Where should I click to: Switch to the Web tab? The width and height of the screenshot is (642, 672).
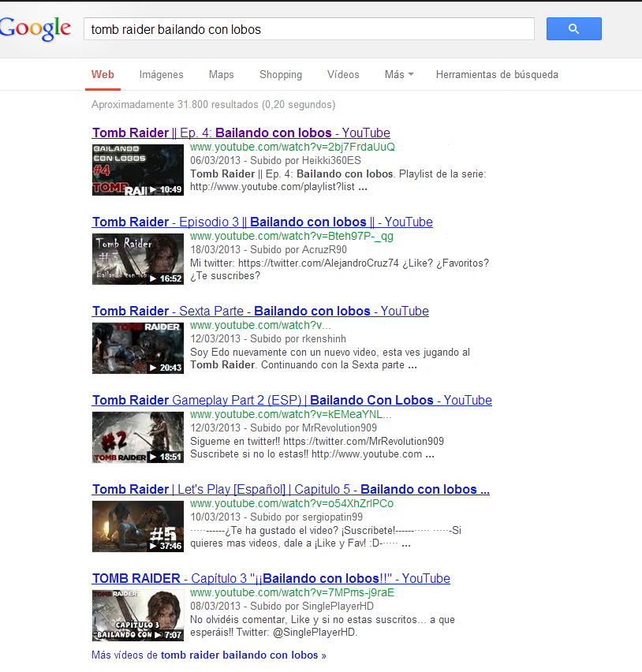click(x=103, y=75)
